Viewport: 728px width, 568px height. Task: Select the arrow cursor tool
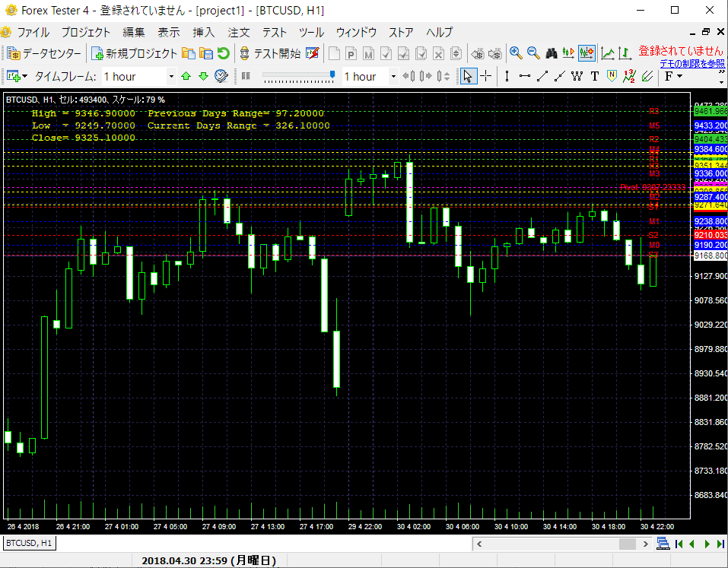click(x=468, y=76)
